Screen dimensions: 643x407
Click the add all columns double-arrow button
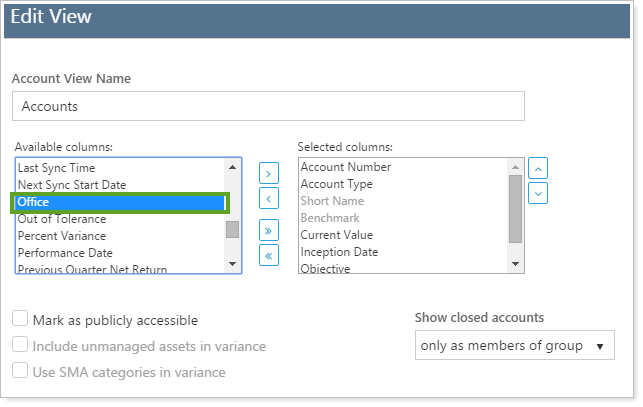pyautogui.click(x=269, y=231)
